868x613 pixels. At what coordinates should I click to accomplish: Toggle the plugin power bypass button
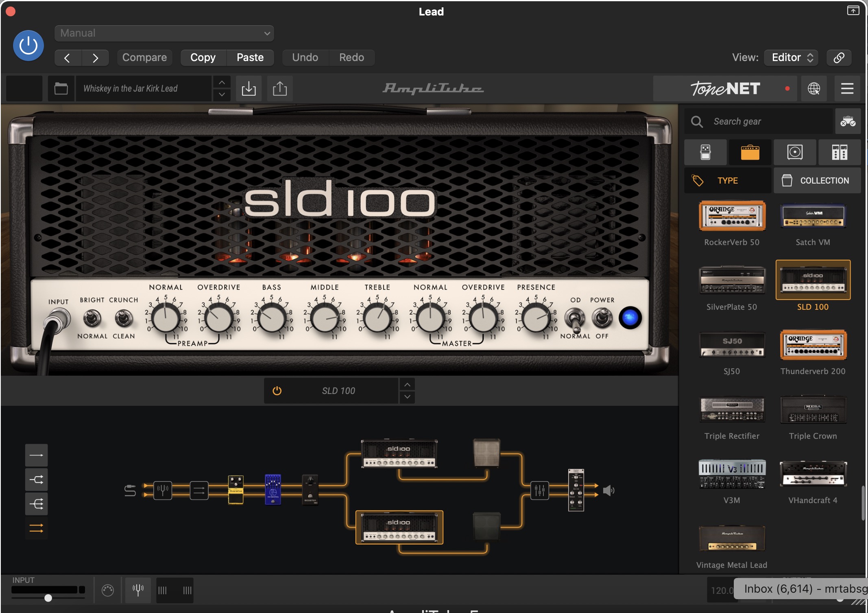coord(28,46)
